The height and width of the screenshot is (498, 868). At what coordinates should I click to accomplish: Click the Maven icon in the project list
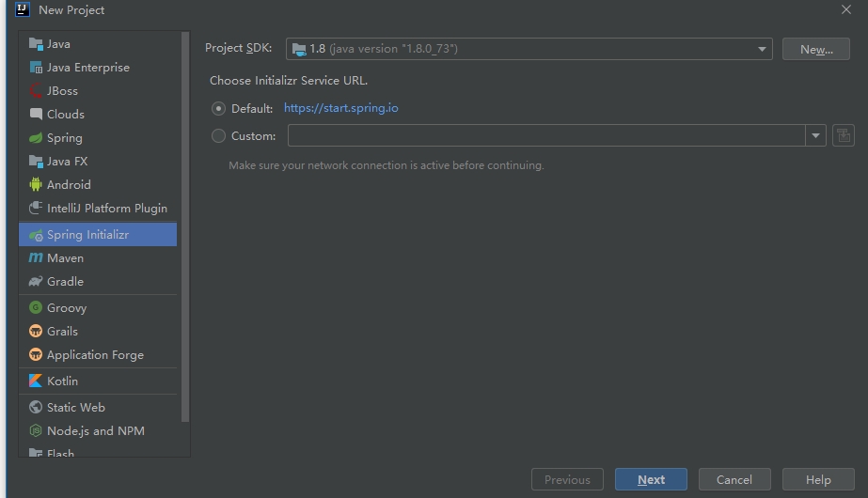36,258
